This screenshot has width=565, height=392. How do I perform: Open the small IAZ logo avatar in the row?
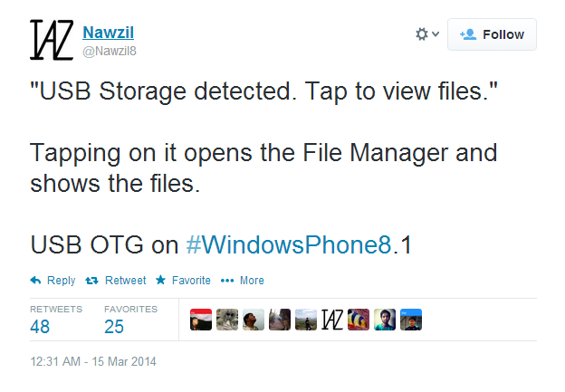pyautogui.click(x=332, y=320)
